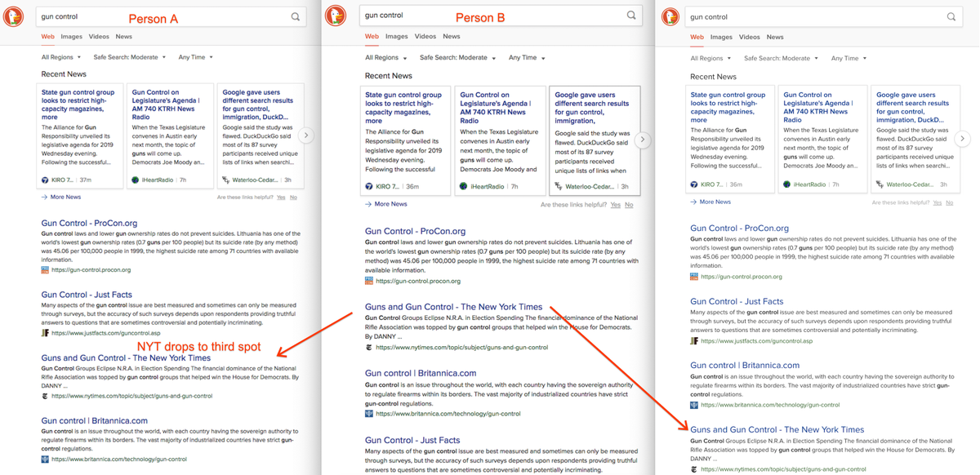Open the Any Time dropdown in the middle panel
This screenshot has height=475, width=980.
tap(527, 58)
